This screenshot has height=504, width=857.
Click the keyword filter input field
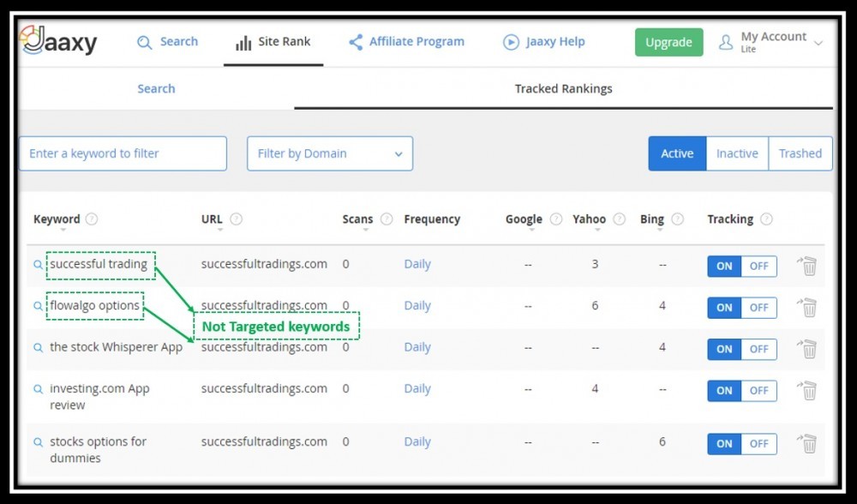(123, 153)
